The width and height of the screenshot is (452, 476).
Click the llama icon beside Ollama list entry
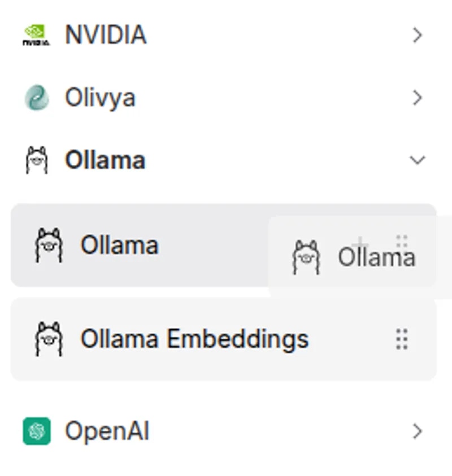pyautogui.click(x=50, y=245)
